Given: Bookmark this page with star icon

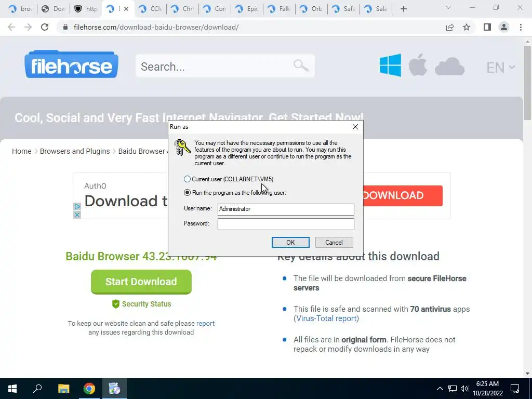Looking at the screenshot, I should coord(467,27).
